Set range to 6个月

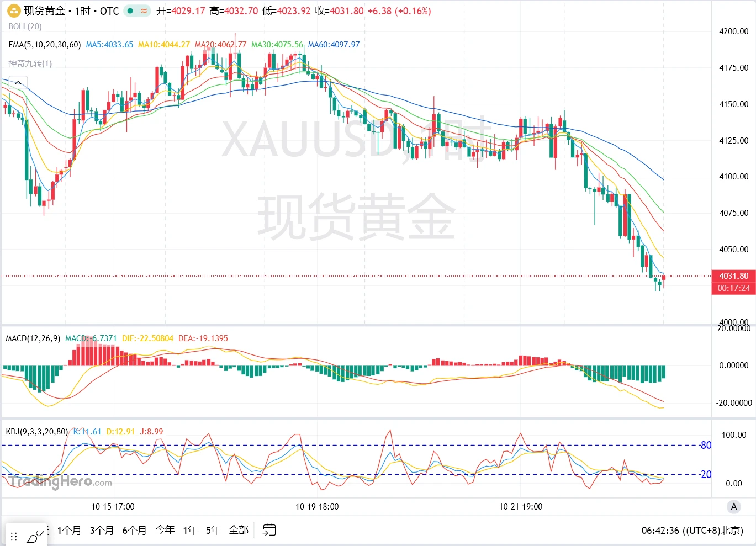134,531
